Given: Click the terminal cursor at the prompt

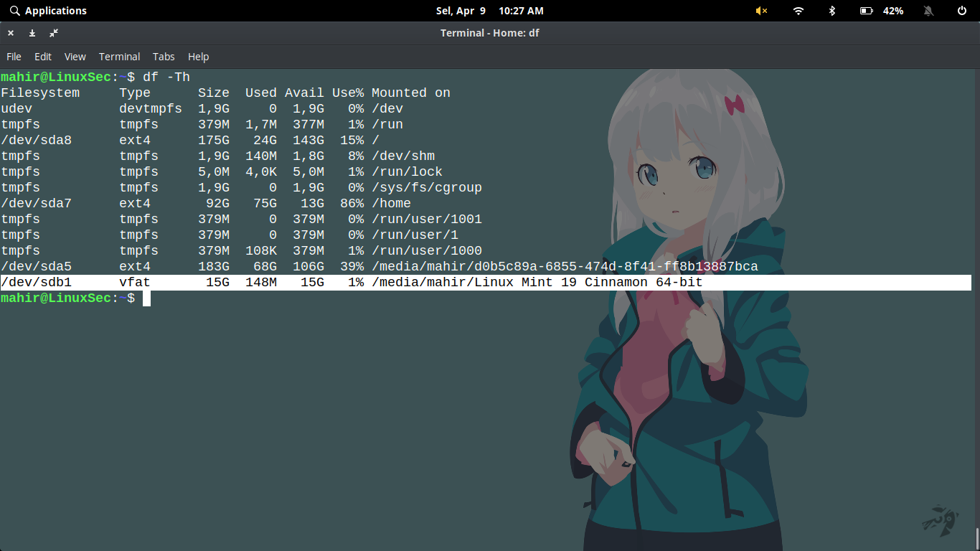Looking at the screenshot, I should [x=146, y=298].
